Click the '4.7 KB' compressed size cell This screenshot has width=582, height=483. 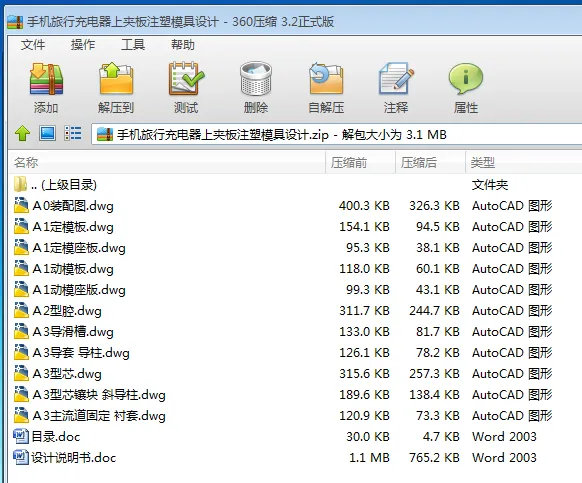point(441,437)
